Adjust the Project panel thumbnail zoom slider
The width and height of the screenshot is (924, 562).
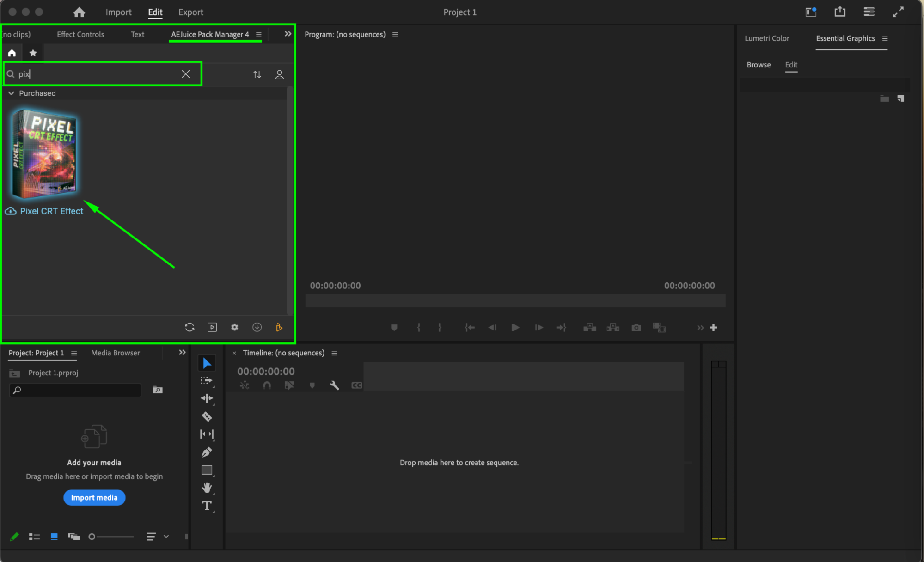92,537
